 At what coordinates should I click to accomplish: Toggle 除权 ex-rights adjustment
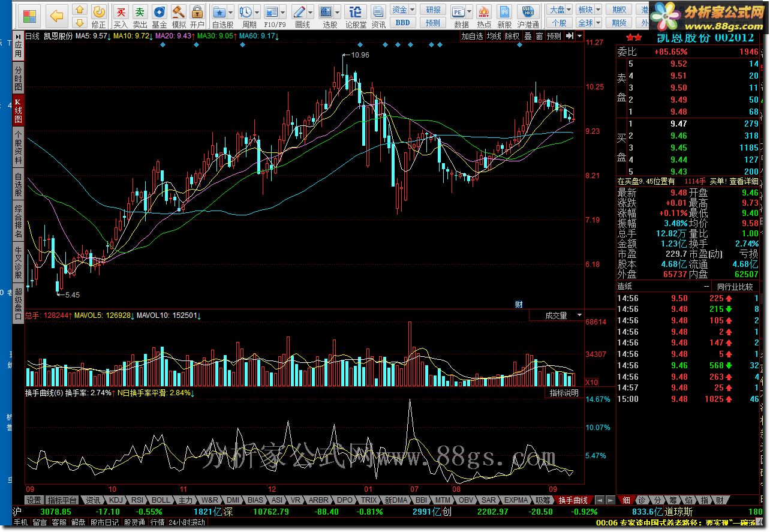pyautogui.click(x=512, y=36)
